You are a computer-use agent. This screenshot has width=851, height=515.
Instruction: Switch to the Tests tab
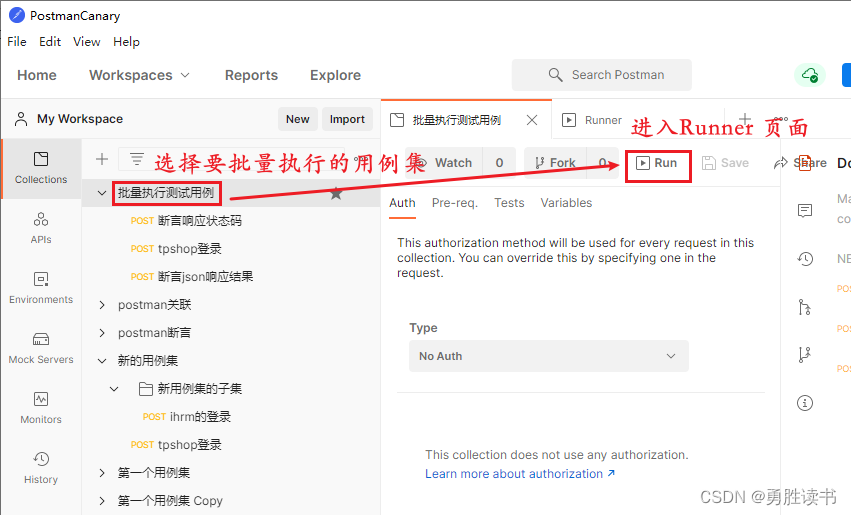tap(509, 203)
